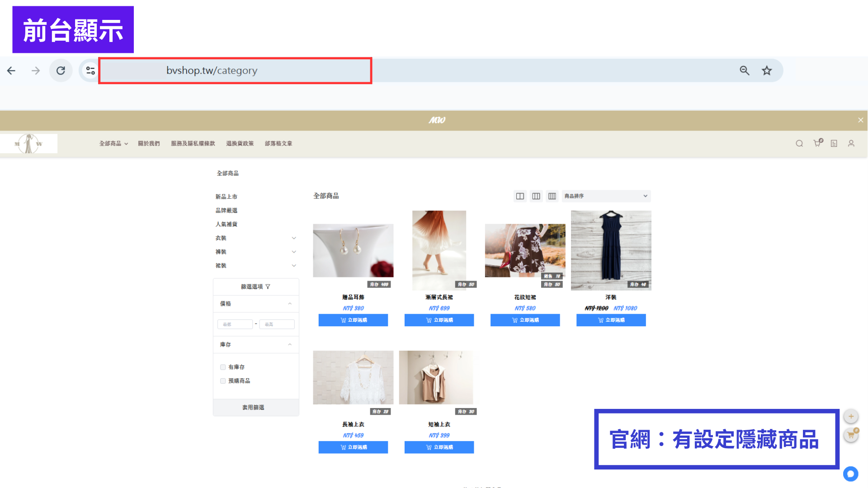Close the MW announcement bar

[x=861, y=120]
